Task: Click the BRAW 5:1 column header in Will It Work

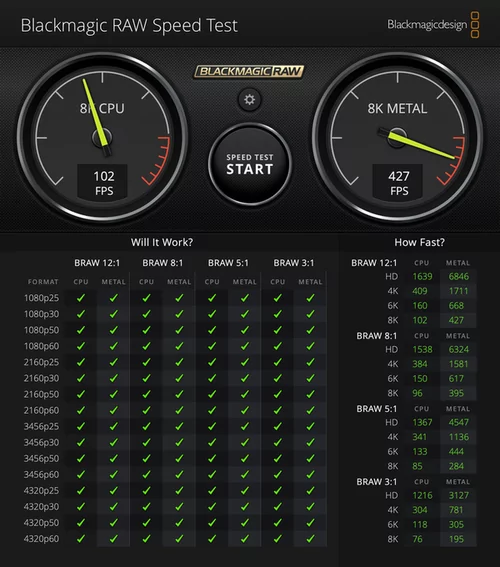Action: tap(228, 263)
